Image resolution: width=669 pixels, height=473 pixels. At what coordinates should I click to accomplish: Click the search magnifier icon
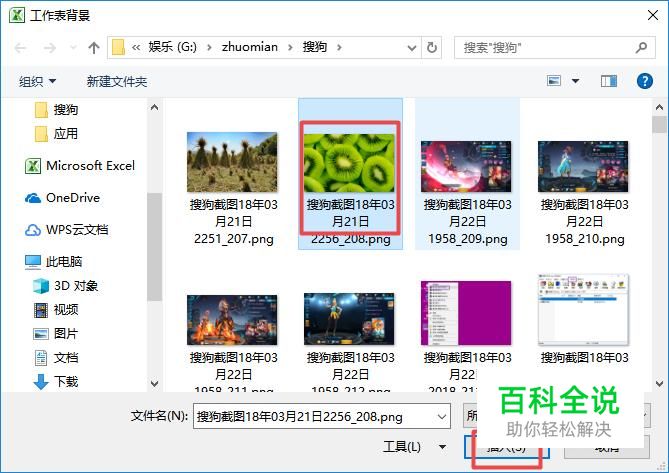[x=641, y=47]
